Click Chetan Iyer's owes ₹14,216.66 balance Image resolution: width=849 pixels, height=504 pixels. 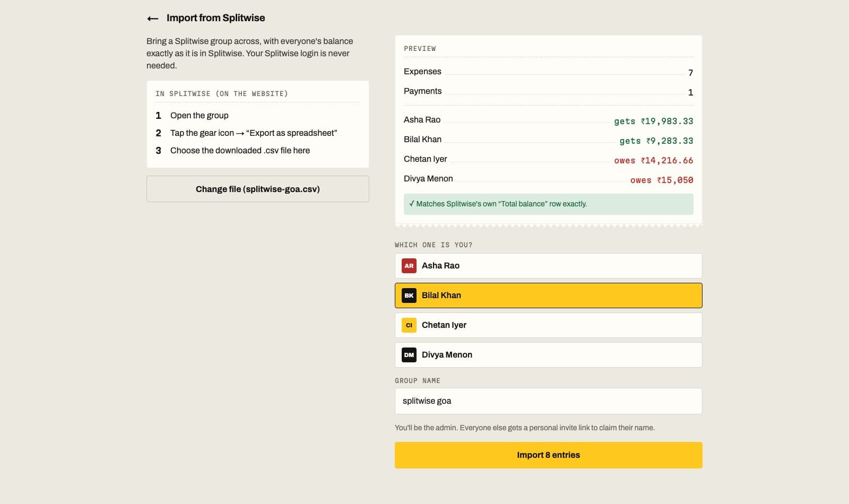pos(654,160)
